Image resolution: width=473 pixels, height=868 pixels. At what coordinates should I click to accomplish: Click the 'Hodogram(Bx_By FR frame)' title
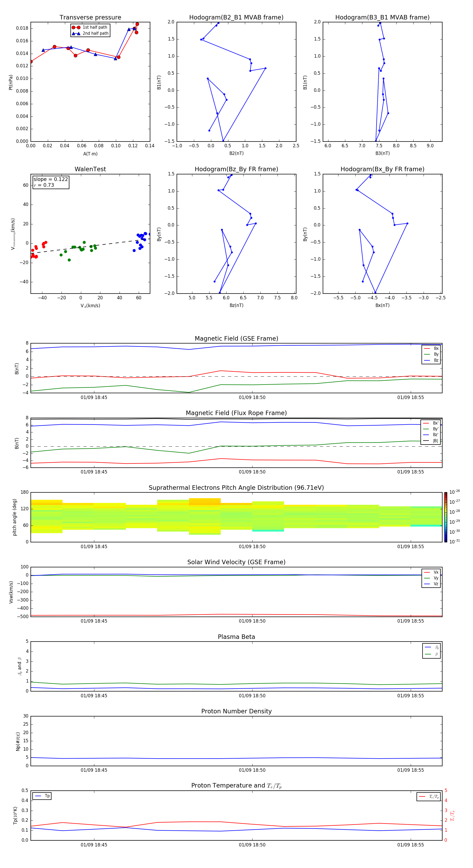tap(382, 169)
